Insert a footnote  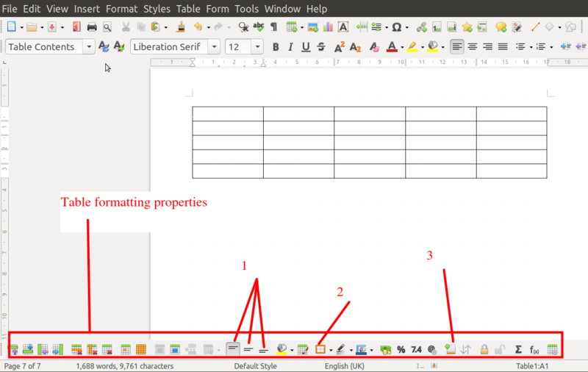(x=437, y=27)
